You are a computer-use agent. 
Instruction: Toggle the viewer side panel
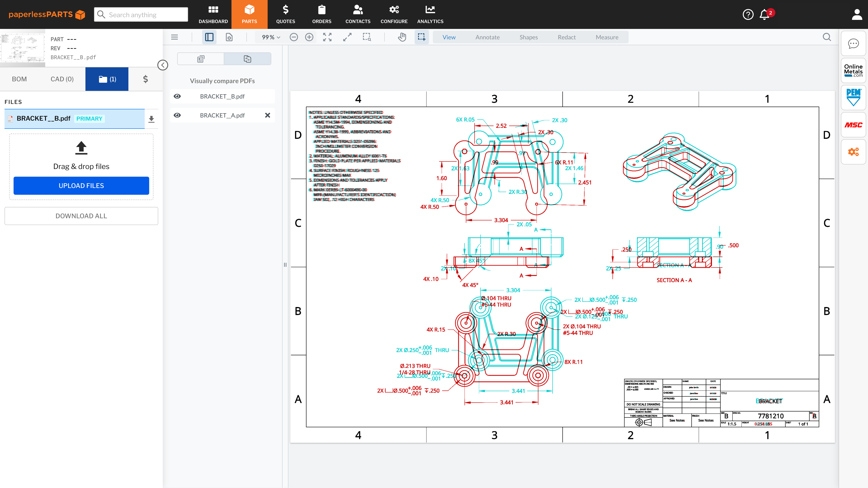point(209,37)
